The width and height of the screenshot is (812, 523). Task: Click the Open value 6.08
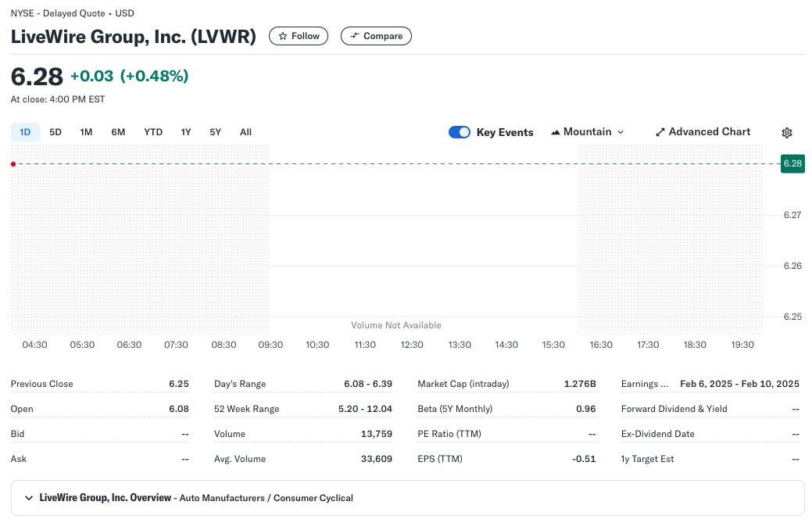click(179, 409)
